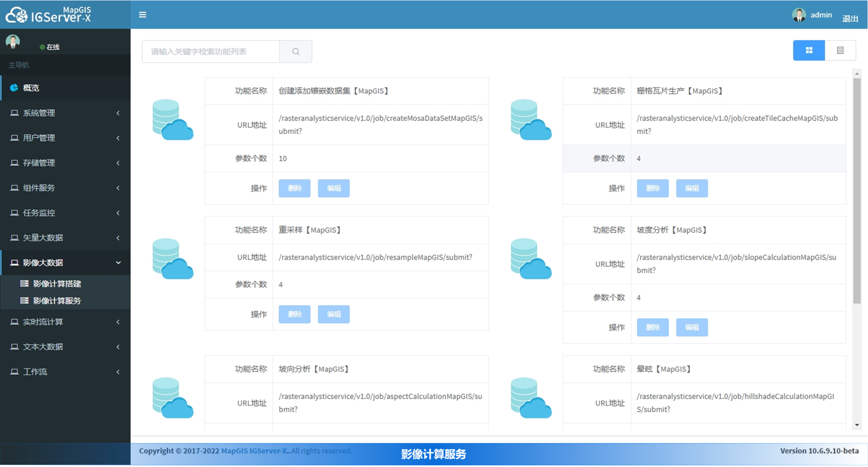Delete 创建添加镶嵌数据集 function
The width and height of the screenshot is (868, 467).
coord(295,188)
